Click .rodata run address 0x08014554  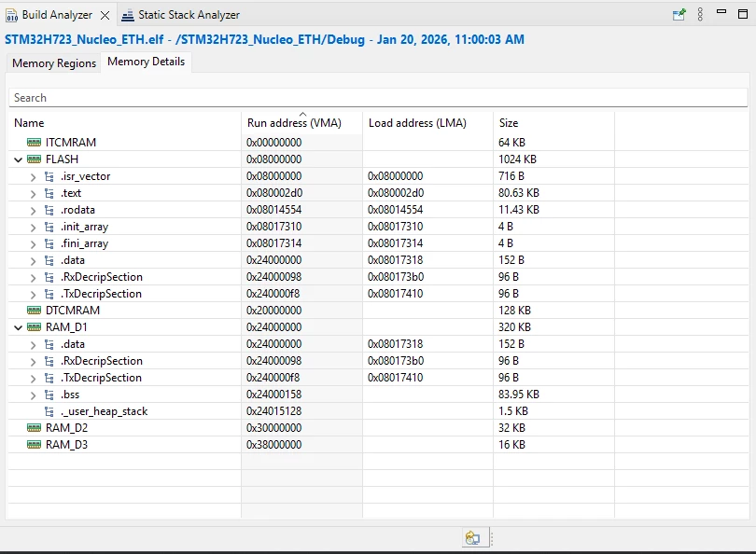pos(273,210)
